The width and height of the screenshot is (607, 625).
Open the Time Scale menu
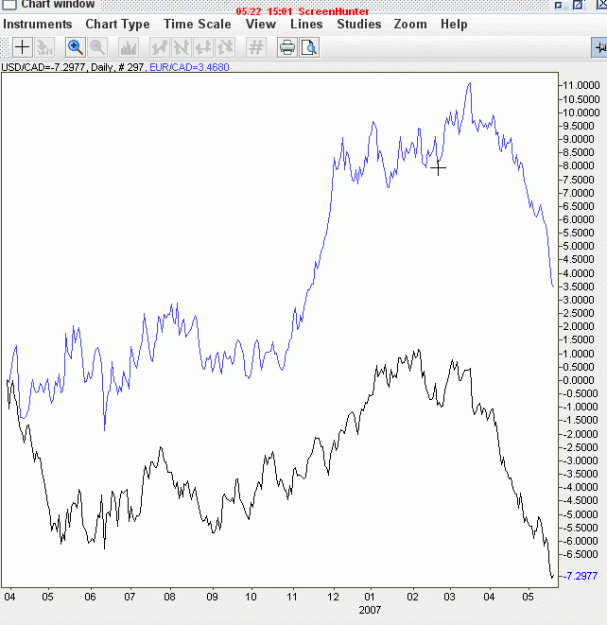click(x=197, y=24)
